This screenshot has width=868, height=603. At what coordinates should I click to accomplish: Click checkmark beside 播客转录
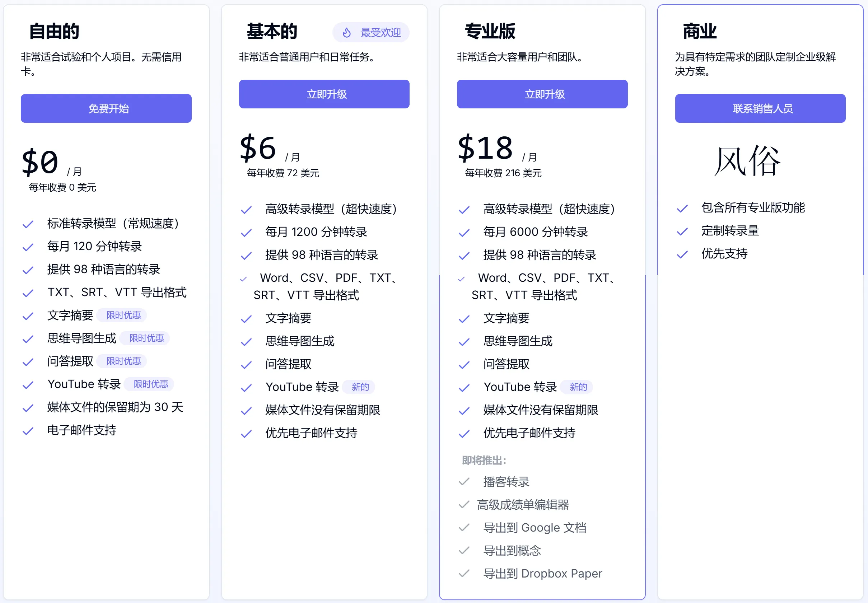click(x=464, y=482)
